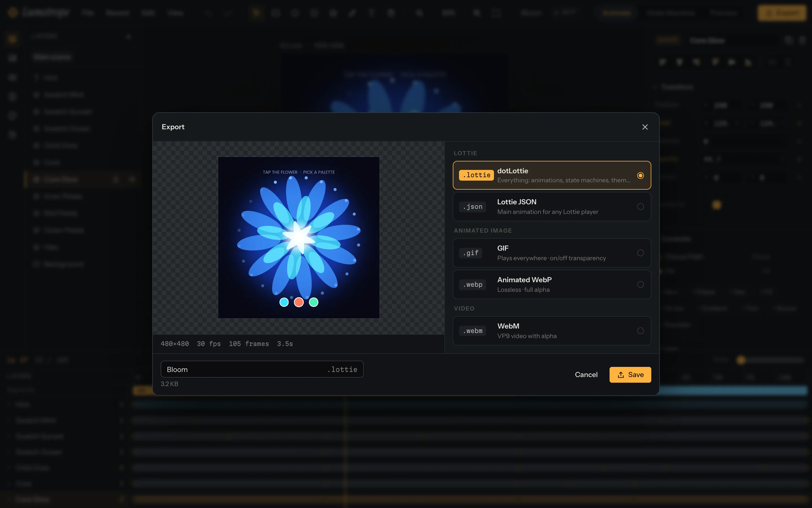Image resolution: width=812 pixels, height=508 pixels.
Task: Click the "ANIMATED IMAGE" section header
Action: tap(482, 231)
